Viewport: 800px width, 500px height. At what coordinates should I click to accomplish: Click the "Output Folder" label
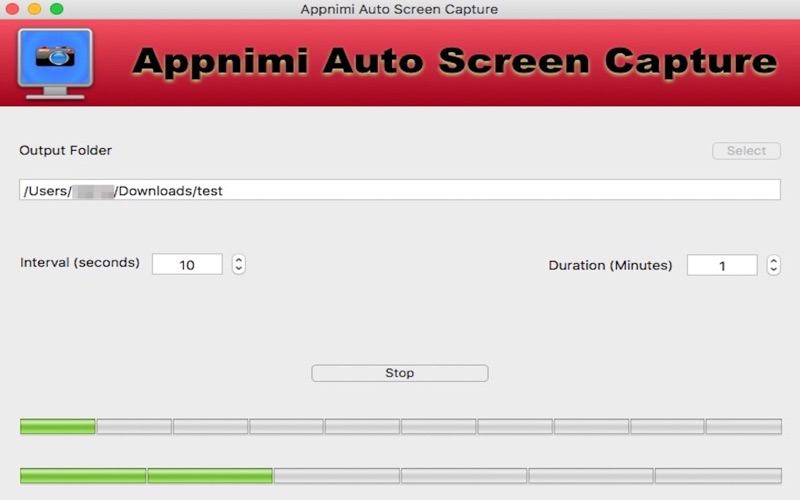tap(65, 150)
